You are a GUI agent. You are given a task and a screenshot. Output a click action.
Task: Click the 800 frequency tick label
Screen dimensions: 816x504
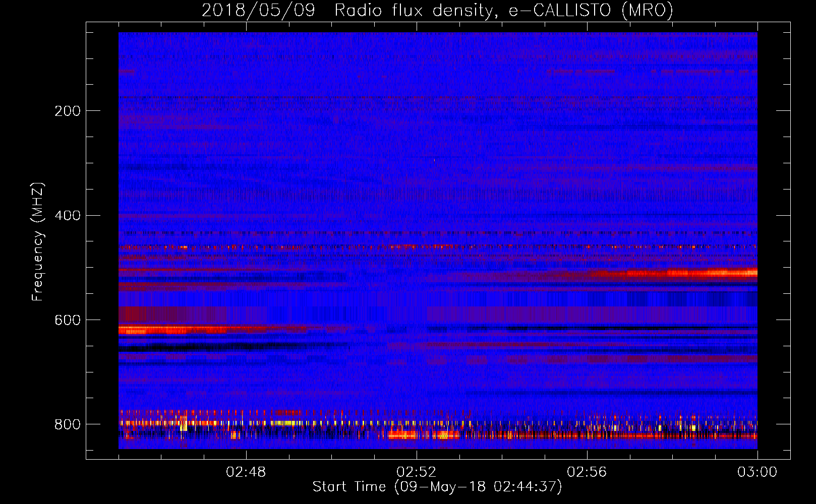68,425
